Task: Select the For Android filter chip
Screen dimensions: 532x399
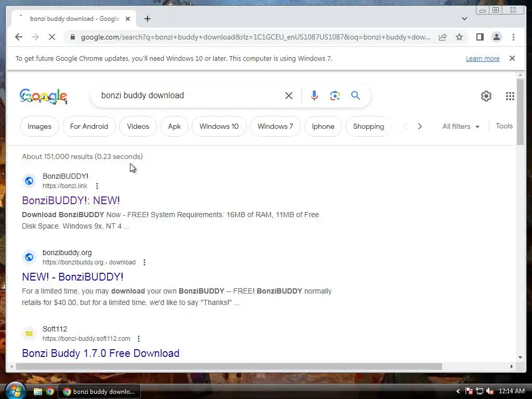Action: (x=89, y=126)
